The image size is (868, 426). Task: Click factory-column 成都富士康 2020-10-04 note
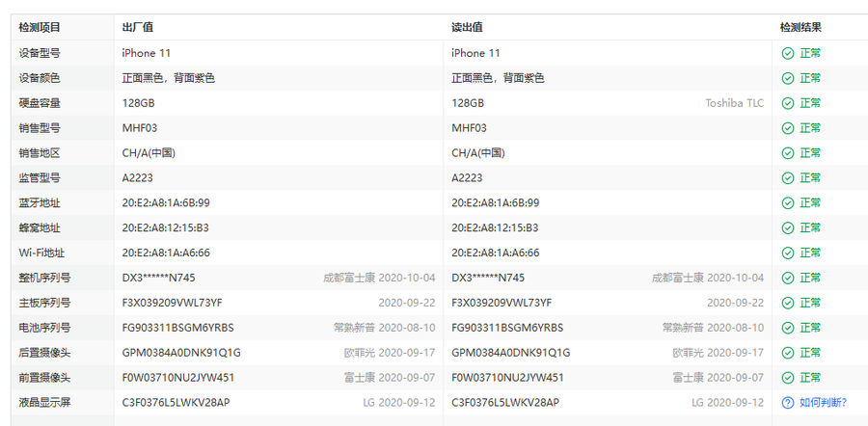[379, 278]
